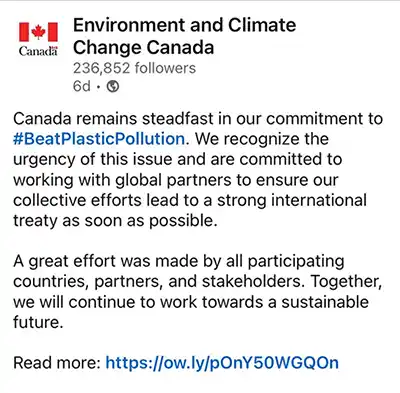This screenshot has height=393, width=400.
Task: Click the right red bar of the flag
Action: (53, 32)
